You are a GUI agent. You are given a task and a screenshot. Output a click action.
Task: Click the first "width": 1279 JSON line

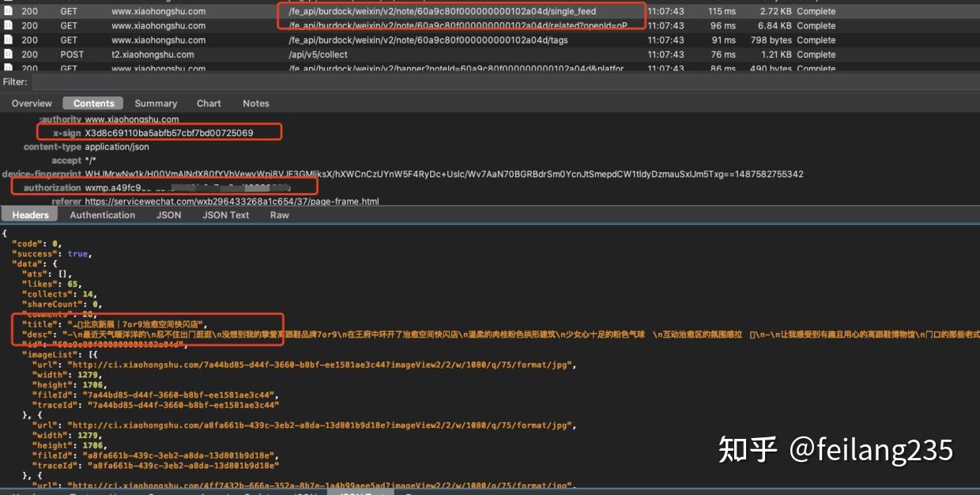pos(66,375)
